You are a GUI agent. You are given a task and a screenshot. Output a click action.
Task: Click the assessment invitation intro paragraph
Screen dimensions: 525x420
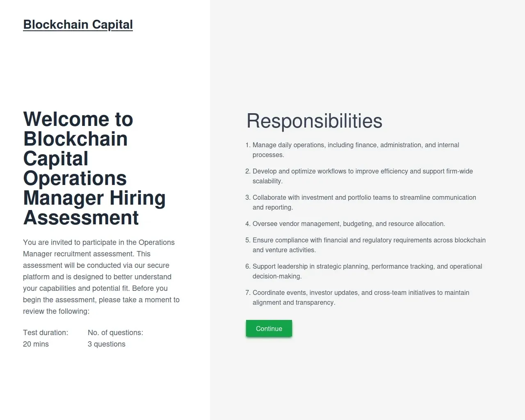pyautogui.click(x=101, y=277)
